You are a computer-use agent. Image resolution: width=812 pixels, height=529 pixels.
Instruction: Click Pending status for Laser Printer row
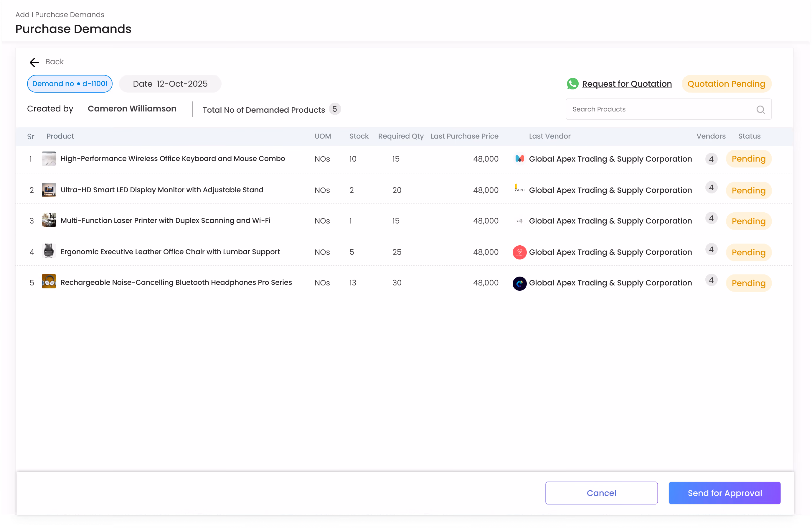[x=749, y=221]
